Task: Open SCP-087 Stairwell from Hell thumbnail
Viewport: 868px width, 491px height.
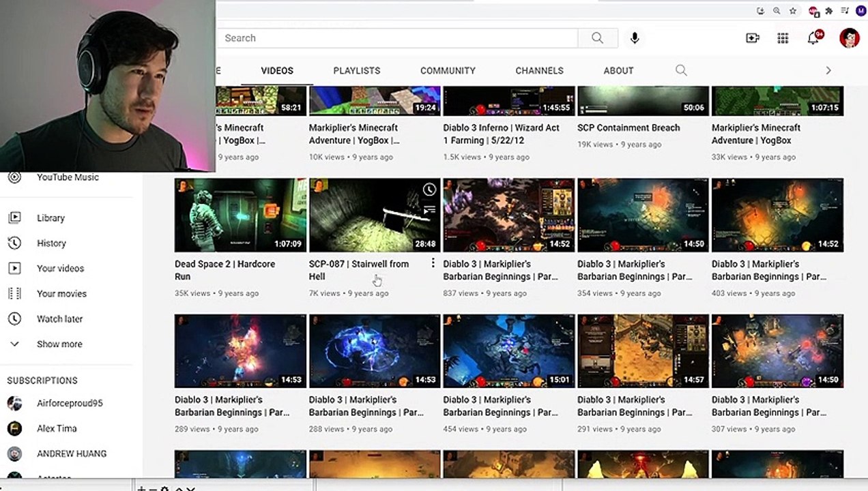Action: coord(375,215)
